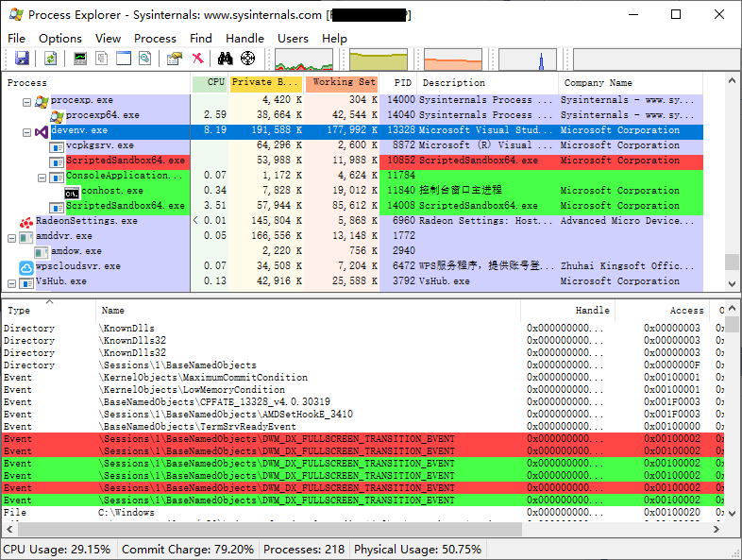The height and width of the screenshot is (560, 742).
Task: Click the crosshair Find Window target icon
Action: tap(247, 59)
